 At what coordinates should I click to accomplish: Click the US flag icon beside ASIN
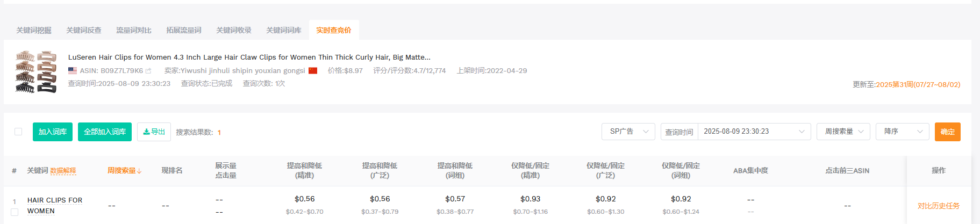click(73, 70)
